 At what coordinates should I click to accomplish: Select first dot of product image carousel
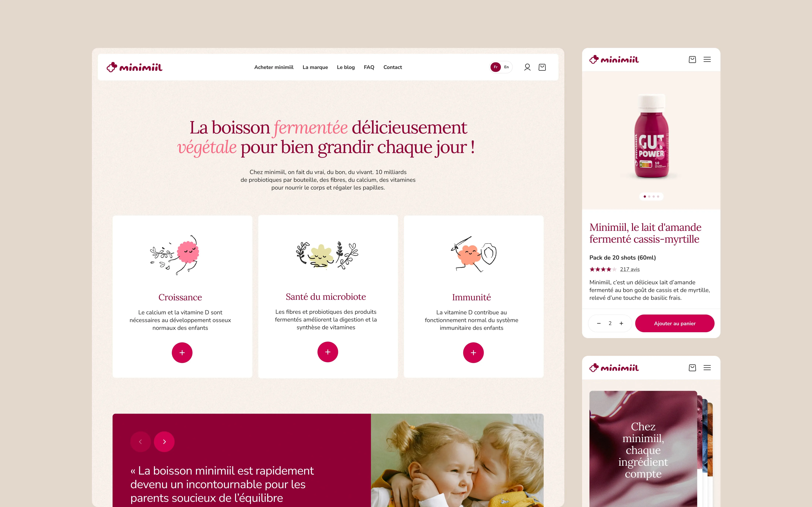point(645,197)
